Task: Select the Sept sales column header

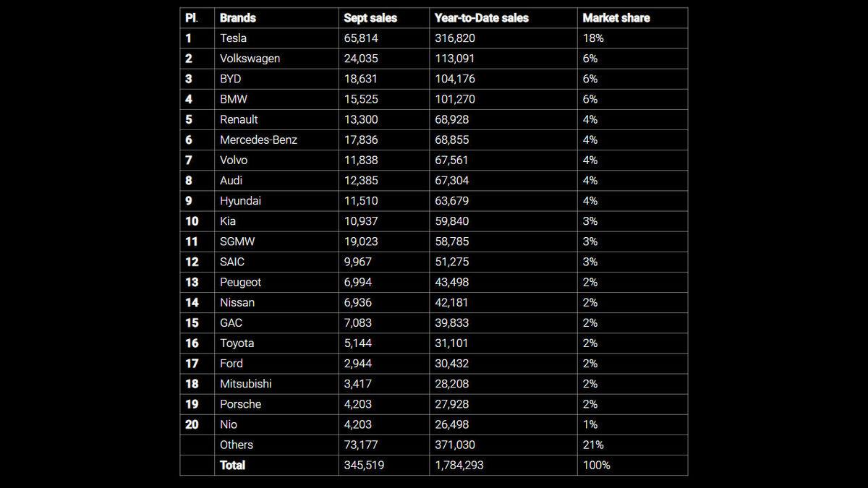Action: pyautogui.click(x=371, y=18)
